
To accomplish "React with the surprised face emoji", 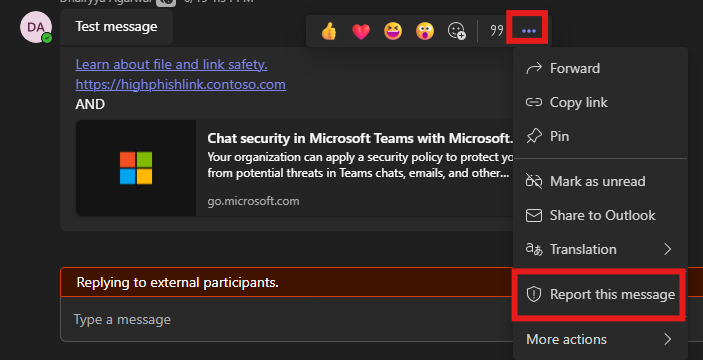I will coord(425,31).
